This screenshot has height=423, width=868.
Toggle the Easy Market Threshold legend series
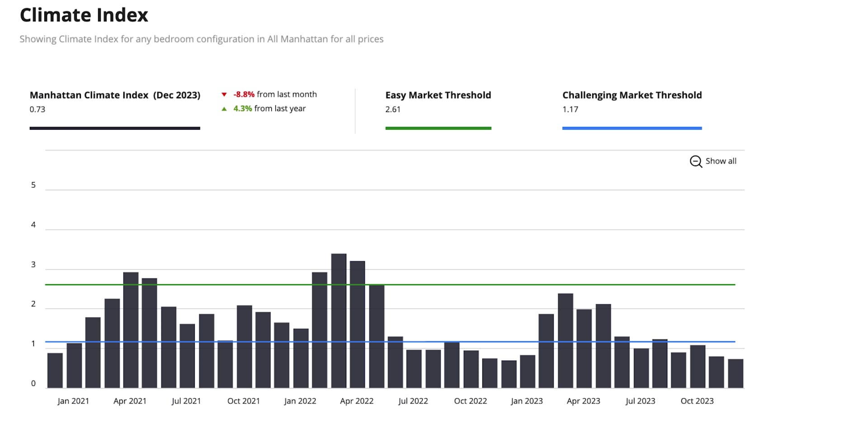click(438, 95)
